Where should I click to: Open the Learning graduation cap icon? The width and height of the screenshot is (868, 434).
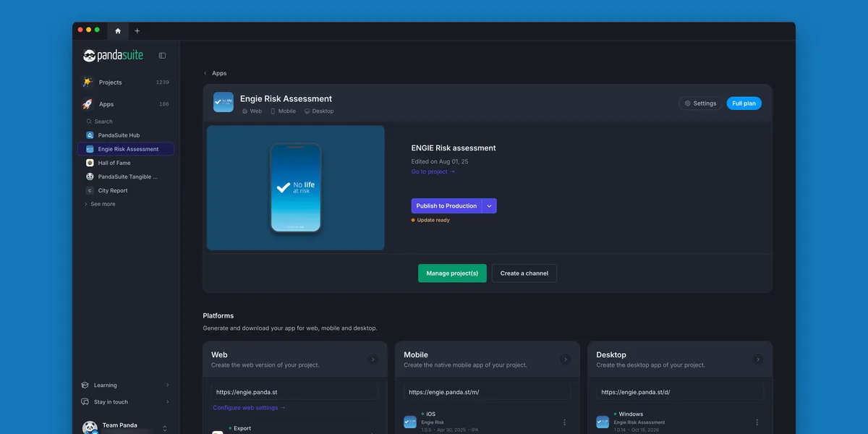(85, 386)
